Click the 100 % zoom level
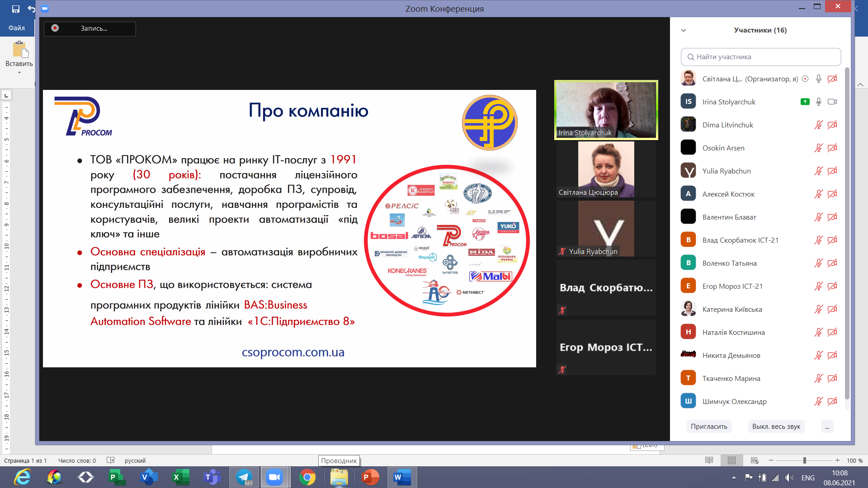 coord(855,461)
